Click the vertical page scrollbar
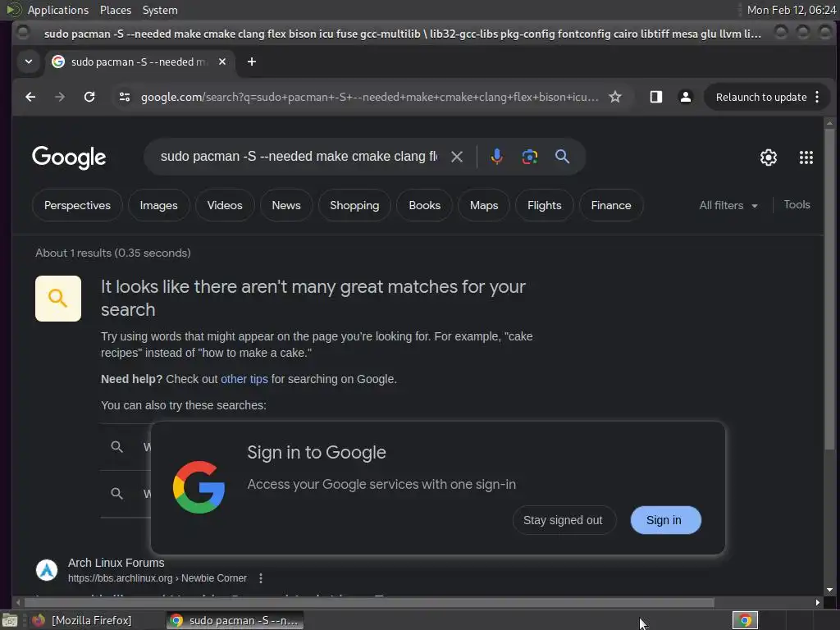Viewport: 840px width, 630px height. pyautogui.click(x=829, y=290)
